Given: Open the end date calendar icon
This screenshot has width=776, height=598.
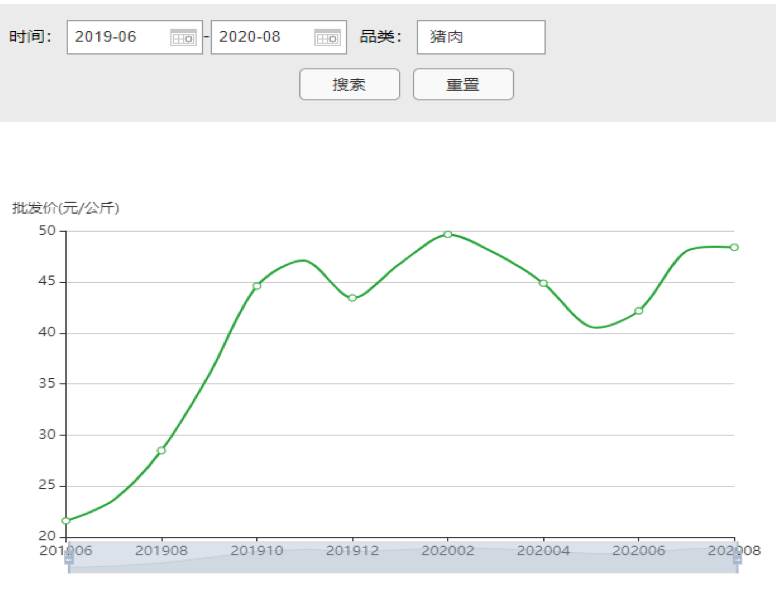Looking at the screenshot, I should tap(327, 37).
